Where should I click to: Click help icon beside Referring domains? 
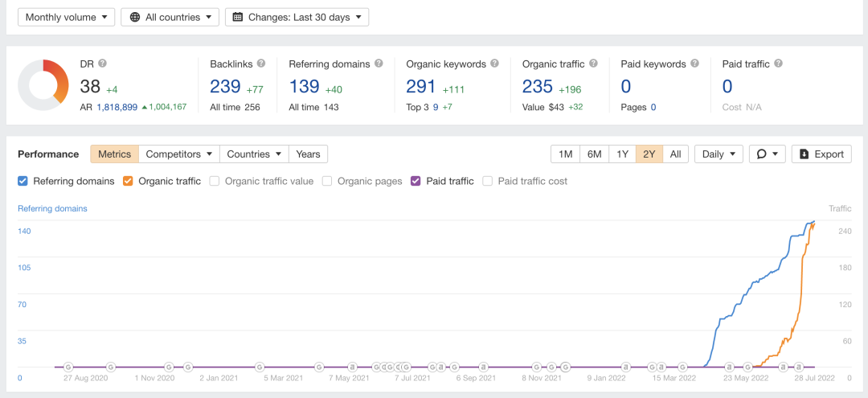coord(379,64)
